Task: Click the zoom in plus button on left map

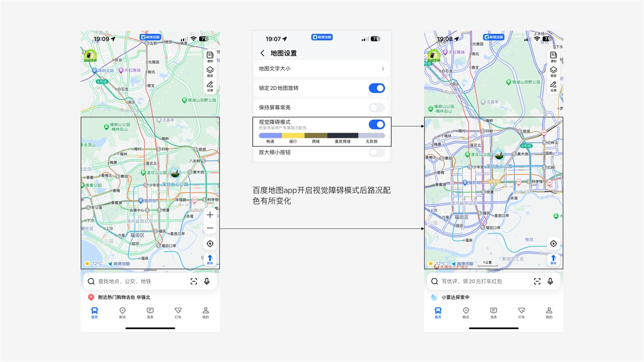Action: point(210,215)
